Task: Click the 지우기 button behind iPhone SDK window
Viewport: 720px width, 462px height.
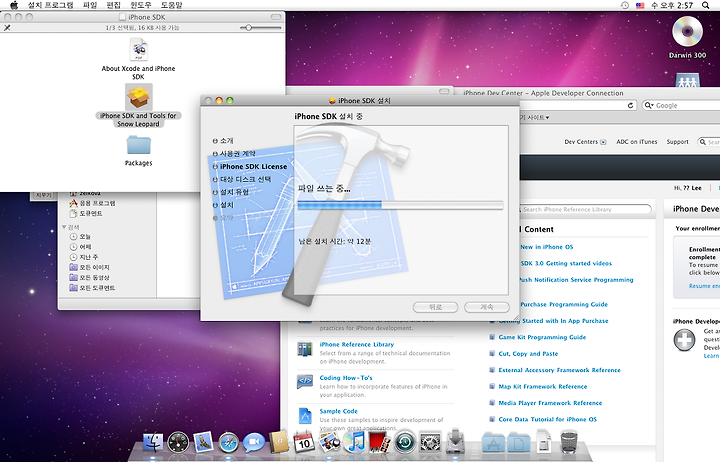Action: (x=43, y=196)
